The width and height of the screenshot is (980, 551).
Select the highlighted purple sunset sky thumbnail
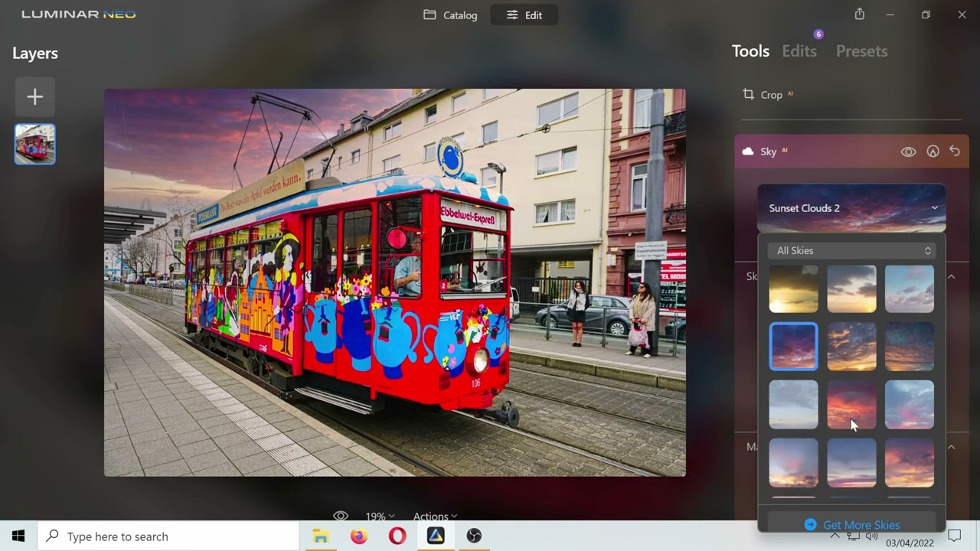pyautogui.click(x=793, y=347)
